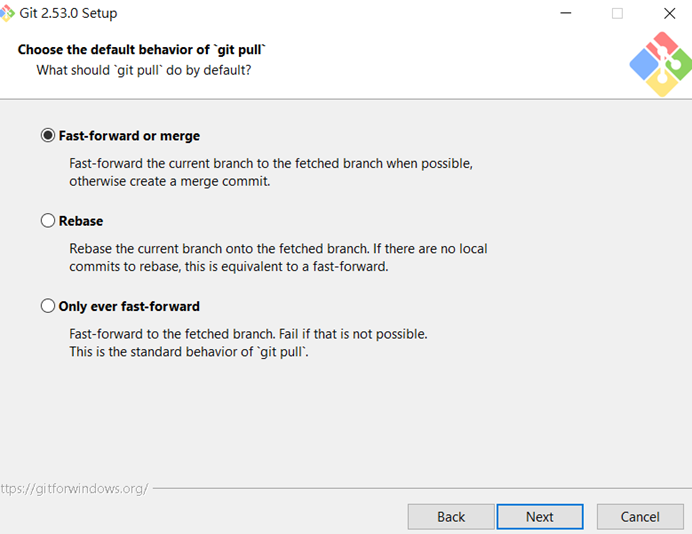
Task: Go back with the Back button
Action: [451, 516]
